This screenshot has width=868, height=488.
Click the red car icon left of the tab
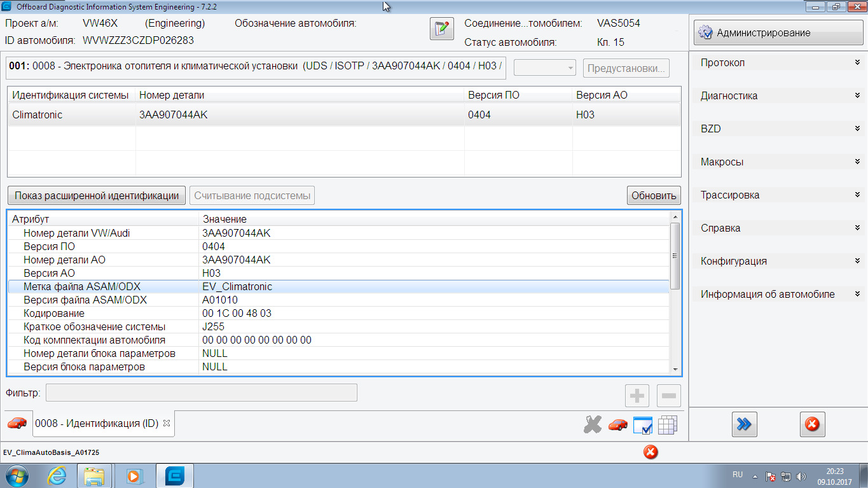(17, 423)
